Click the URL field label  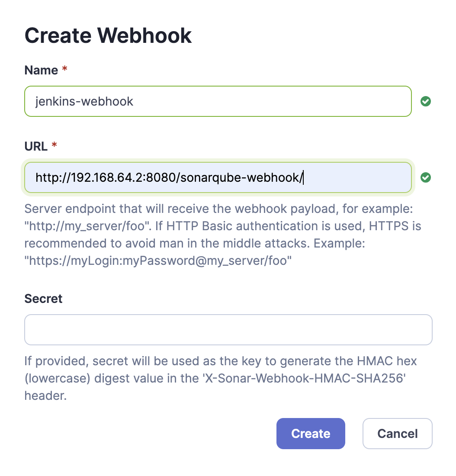[x=36, y=146]
